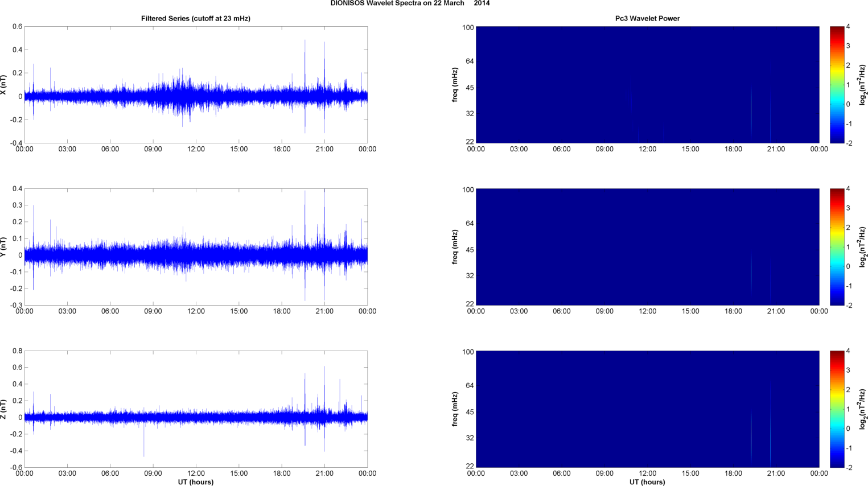Viewport: 868px width, 486px height.
Task: Click the -0.4 tick on X (nT) axis
Action: click(x=15, y=143)
